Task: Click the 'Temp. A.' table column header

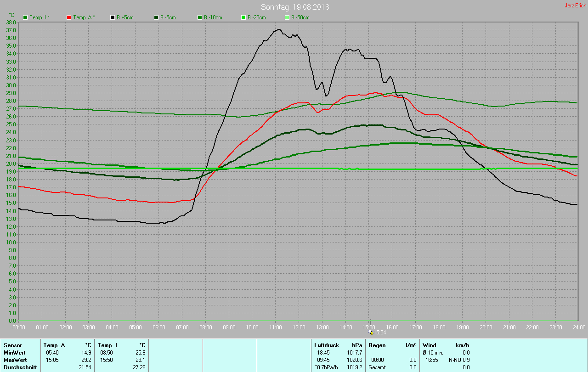Action: 55,345
